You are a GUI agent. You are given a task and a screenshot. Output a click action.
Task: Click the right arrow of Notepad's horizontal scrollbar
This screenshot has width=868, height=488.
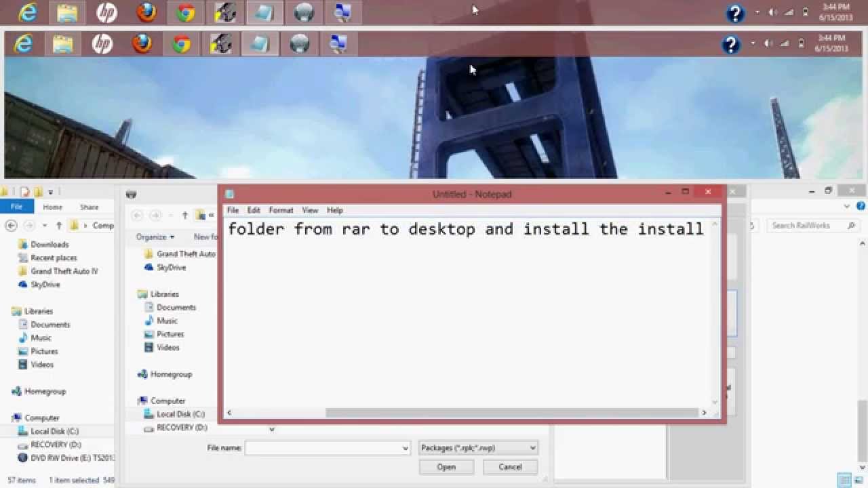pyautogui.click(x=704, y=413)
